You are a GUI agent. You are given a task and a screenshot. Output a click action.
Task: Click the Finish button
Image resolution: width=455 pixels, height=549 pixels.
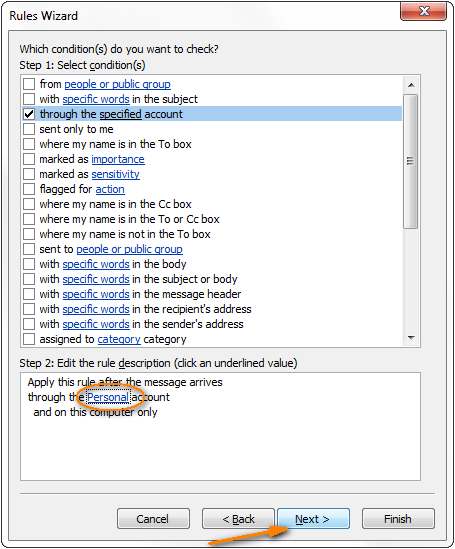coord(398,519)
